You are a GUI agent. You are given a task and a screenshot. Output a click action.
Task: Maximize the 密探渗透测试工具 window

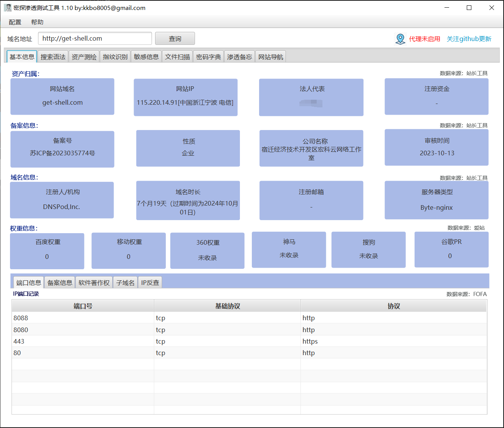click(469, 8)
